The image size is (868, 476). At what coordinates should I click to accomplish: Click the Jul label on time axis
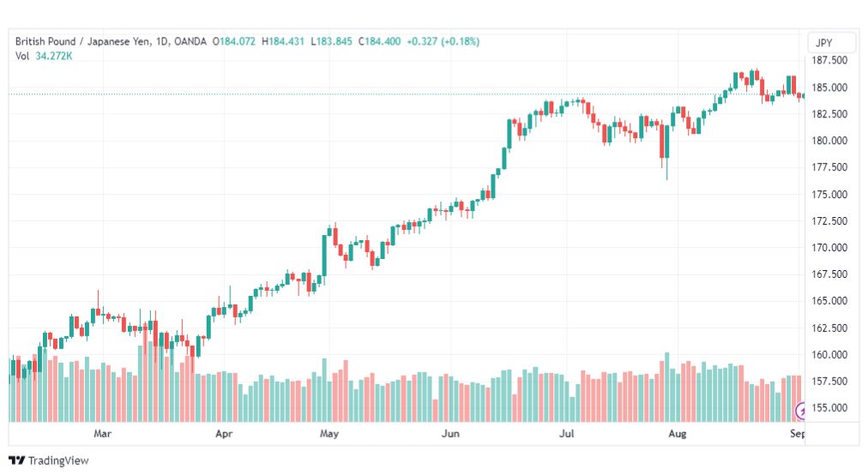point(566,433)
